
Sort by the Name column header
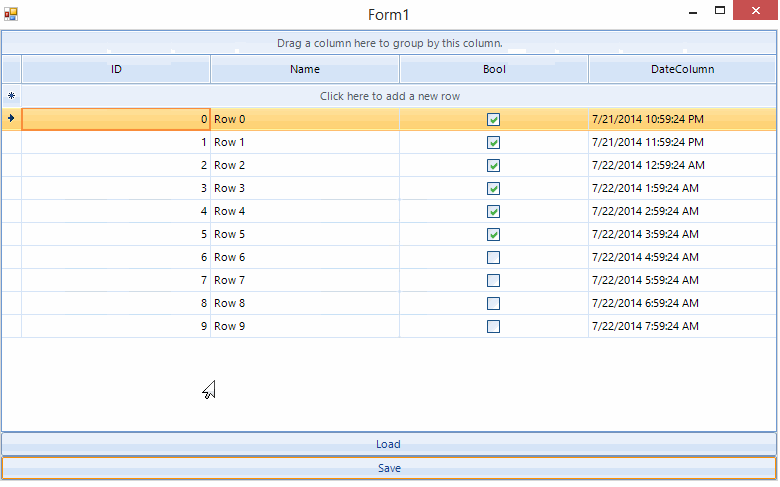[x=305, y=69]
